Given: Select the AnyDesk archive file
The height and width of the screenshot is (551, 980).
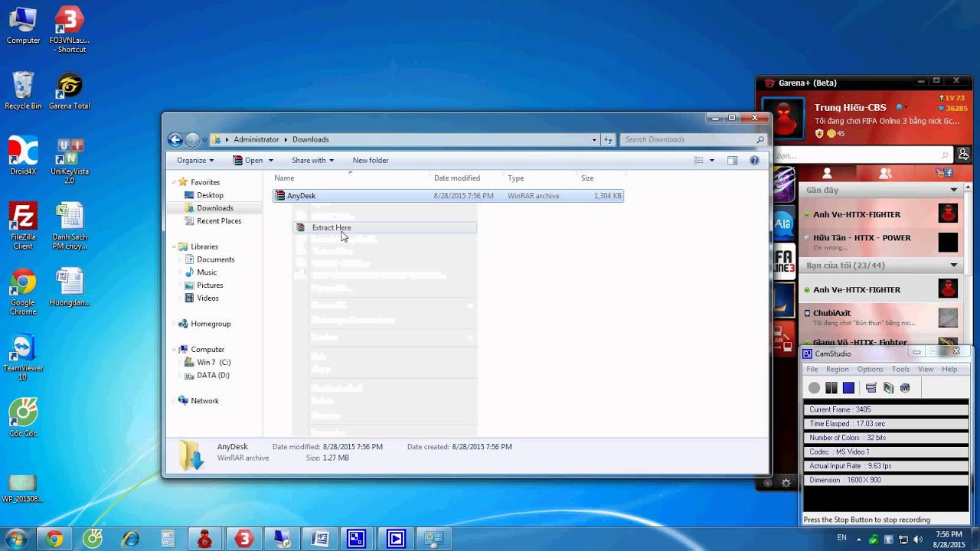Looking at the screenshot, I should point(448,196).
